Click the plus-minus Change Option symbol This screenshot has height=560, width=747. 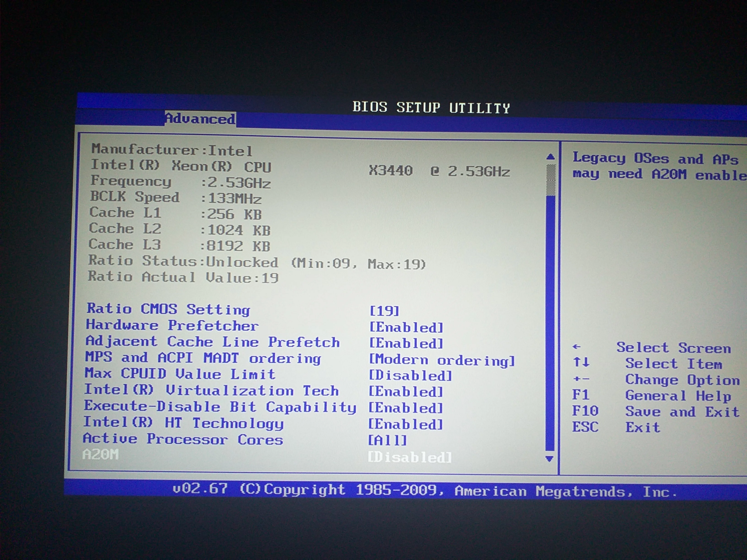click(581, 379)
